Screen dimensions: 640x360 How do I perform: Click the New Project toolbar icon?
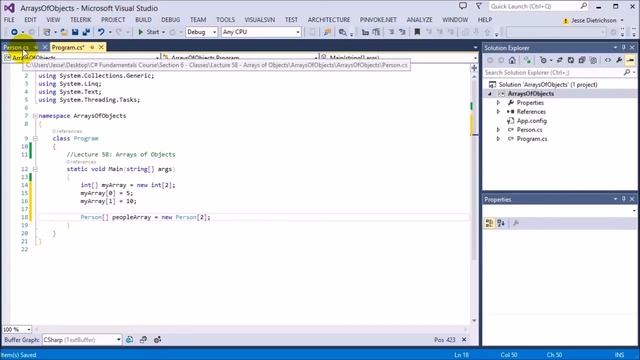coord(47,32)
